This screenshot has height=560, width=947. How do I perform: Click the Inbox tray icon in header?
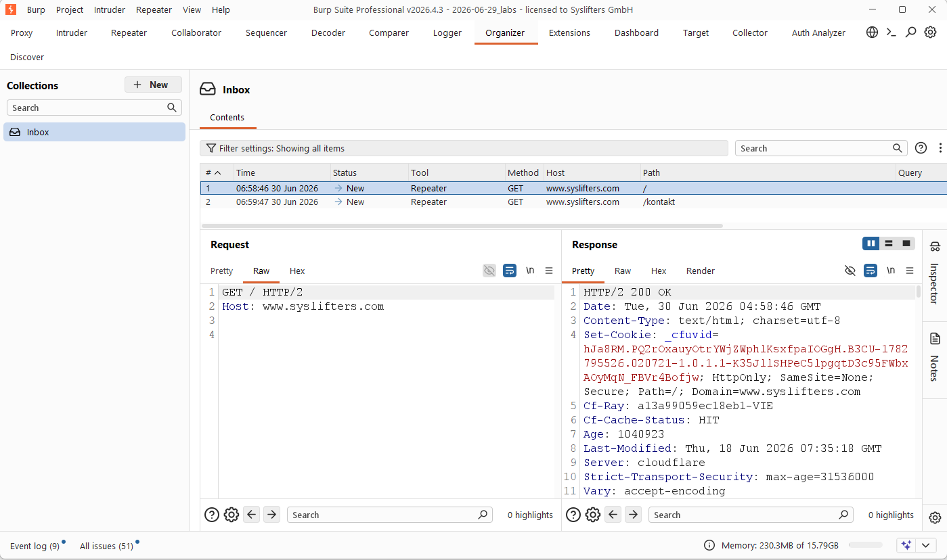pos(208,89)
